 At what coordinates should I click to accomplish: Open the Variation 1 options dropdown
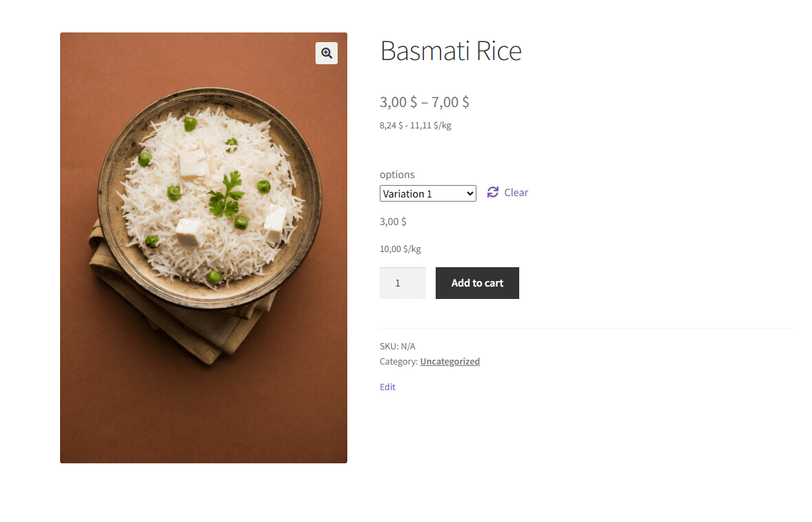coord(427,193)
